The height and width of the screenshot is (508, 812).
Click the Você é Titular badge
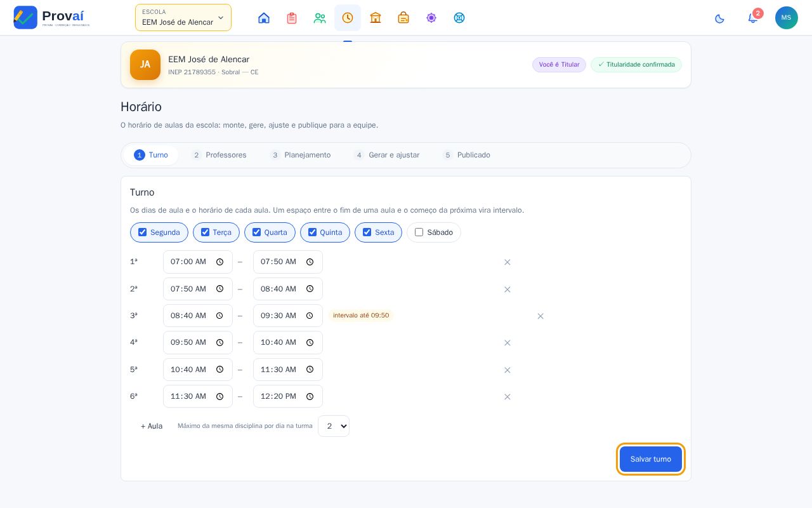coord(559,65)
